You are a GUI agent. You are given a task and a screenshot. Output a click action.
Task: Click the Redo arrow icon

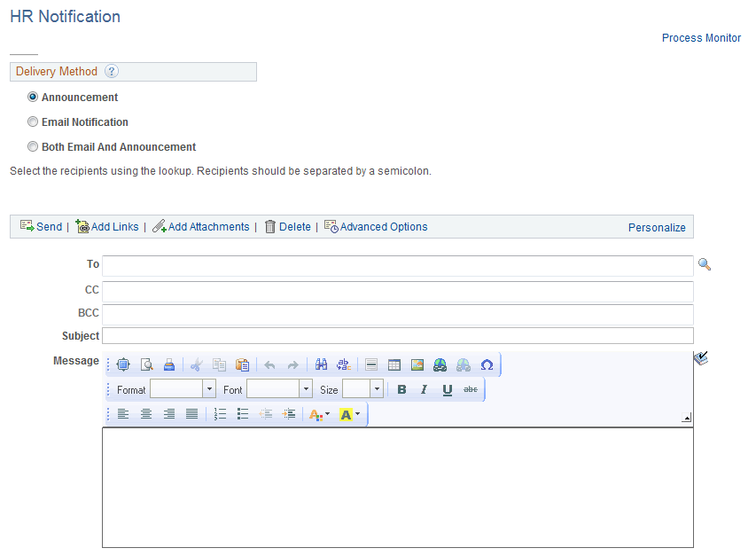pyautogui.click(x=292, y=365)
